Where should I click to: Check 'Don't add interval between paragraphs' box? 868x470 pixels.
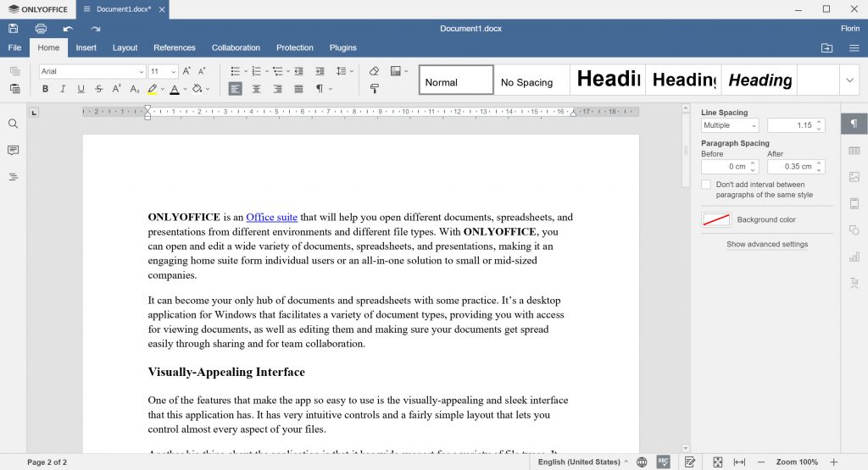706,185
